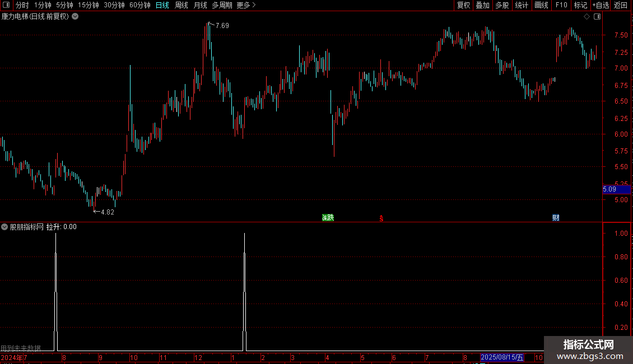Activate the 画线 drawing tool
This screenshot has width=633, height=364.
(541, 5)
